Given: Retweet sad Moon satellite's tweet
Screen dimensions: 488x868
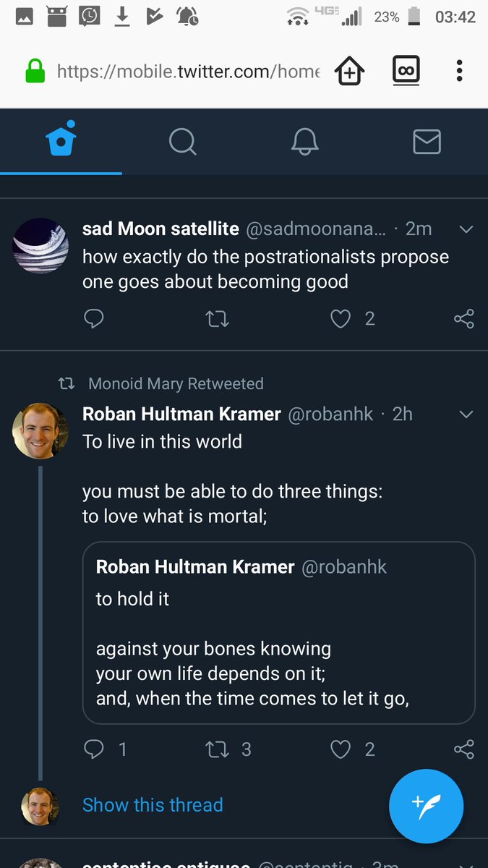Looking at the screenshot, I should pos(217,319).
